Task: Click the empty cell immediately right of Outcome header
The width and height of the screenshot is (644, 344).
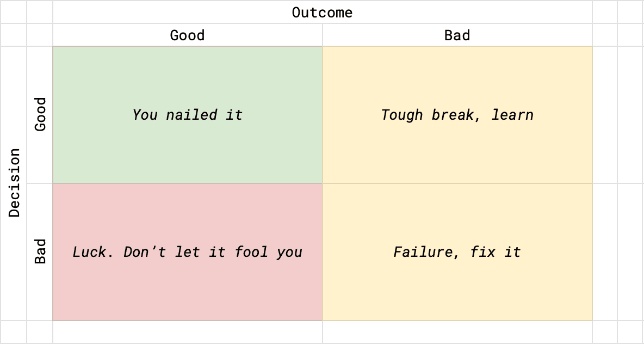Action: 605,12
